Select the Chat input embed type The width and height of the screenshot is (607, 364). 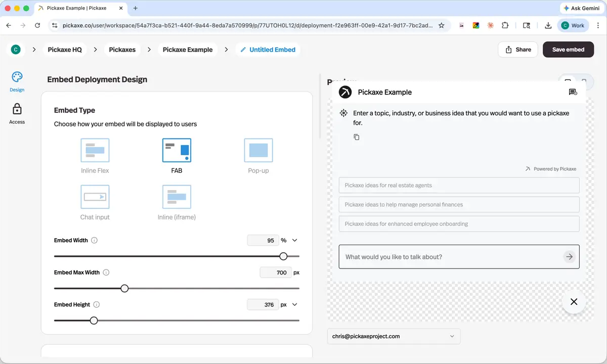(95, 203)
